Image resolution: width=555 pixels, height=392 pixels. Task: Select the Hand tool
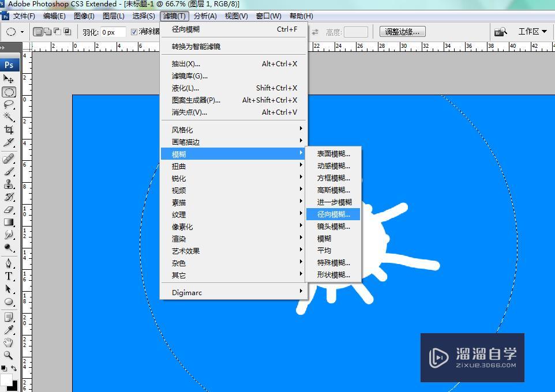pos(9,341)
